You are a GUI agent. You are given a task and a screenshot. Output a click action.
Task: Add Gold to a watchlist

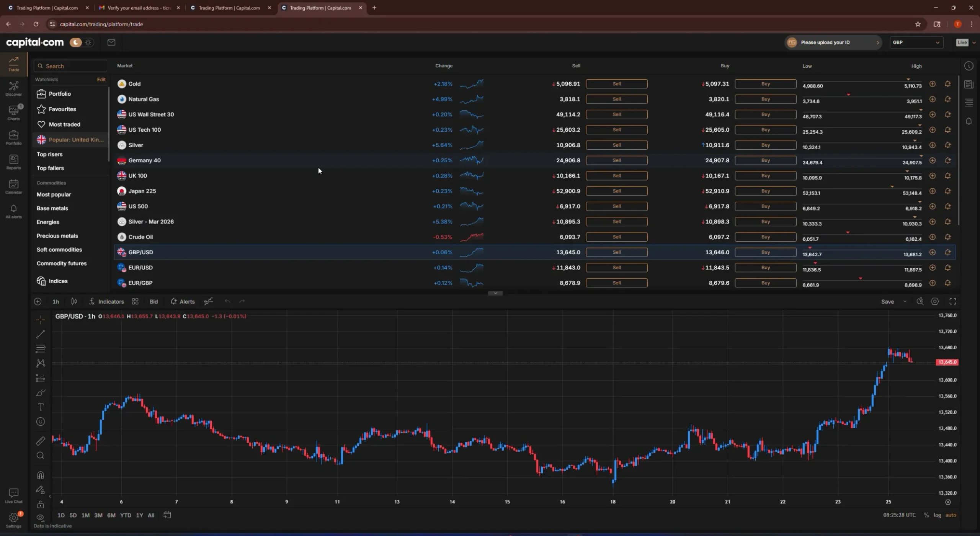click(x=933, y=84)
